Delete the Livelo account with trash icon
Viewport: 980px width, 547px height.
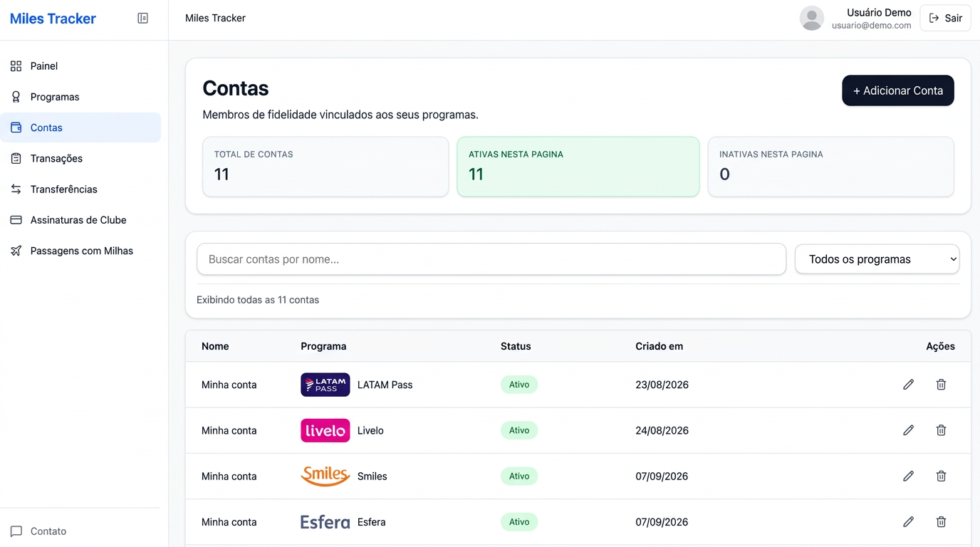pyautogui.click(x=941, y=430)
